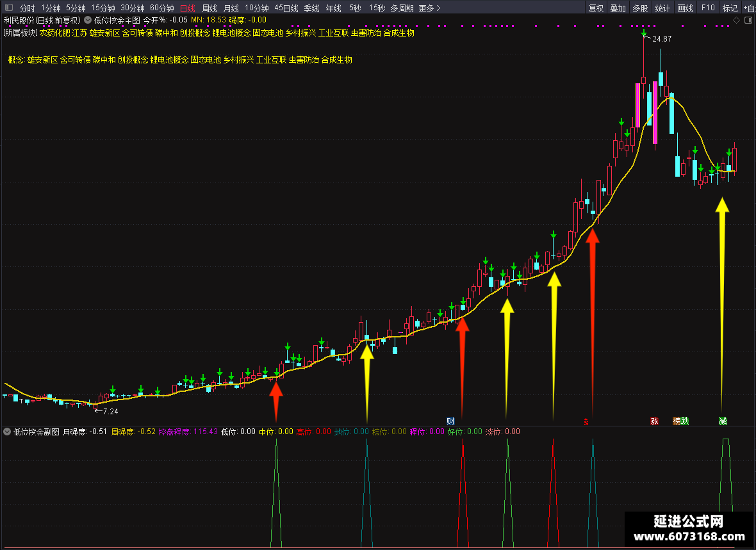The image size is (756, 550).
Task: Toggle the right side panel icon
Action: click(x=748, y=20)
